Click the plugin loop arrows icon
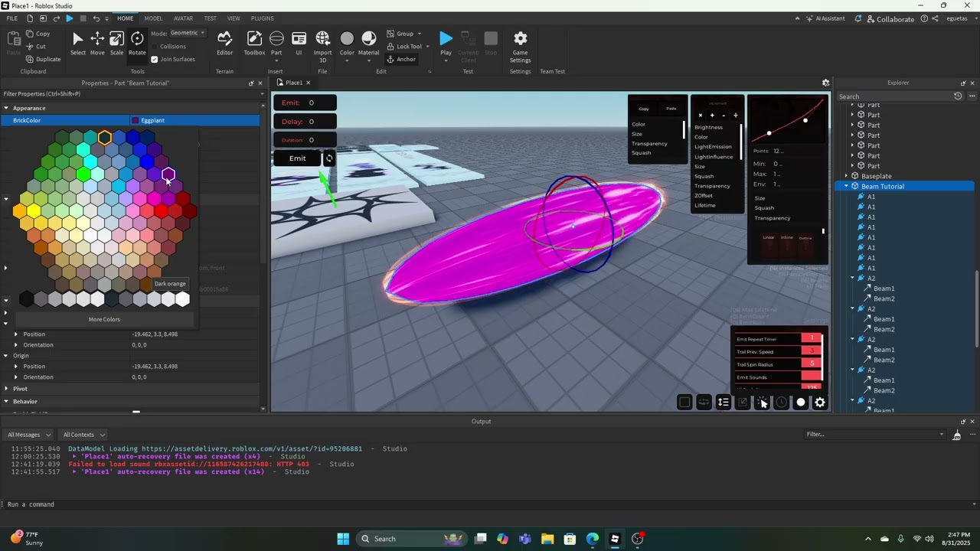980x551 pixels. pos(704,403)
